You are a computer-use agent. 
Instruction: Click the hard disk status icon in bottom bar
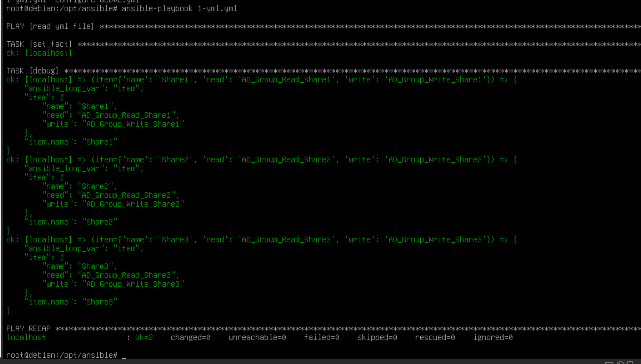coord(609,363)
